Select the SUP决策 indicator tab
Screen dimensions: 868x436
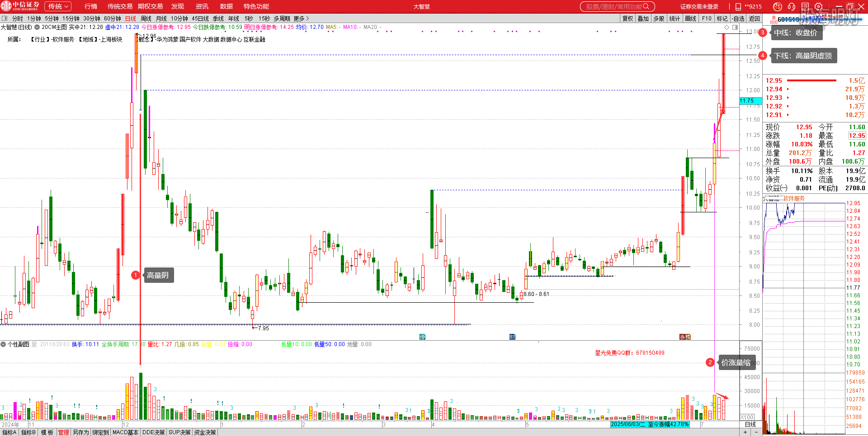(x=179, y=432)
